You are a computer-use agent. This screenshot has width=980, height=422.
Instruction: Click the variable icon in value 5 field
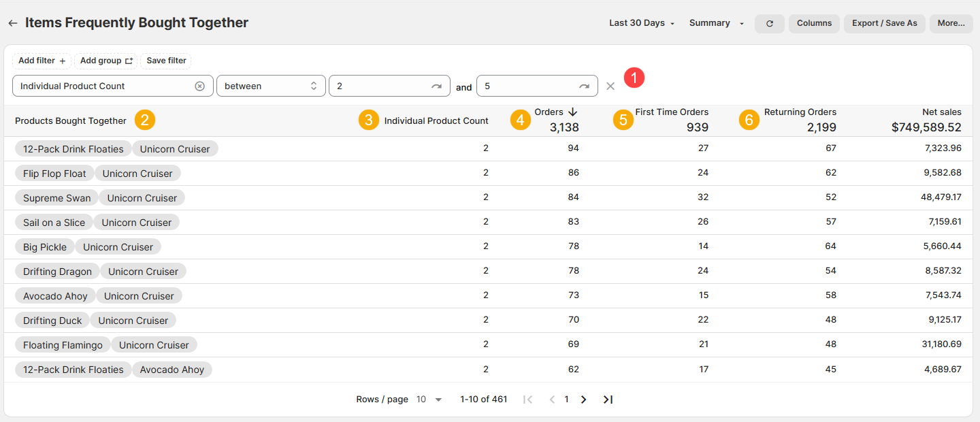click(x=584, y=86)
